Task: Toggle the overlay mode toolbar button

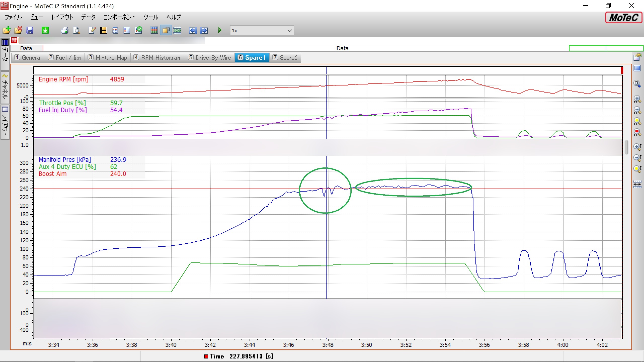Action: (x=166, y=30)
